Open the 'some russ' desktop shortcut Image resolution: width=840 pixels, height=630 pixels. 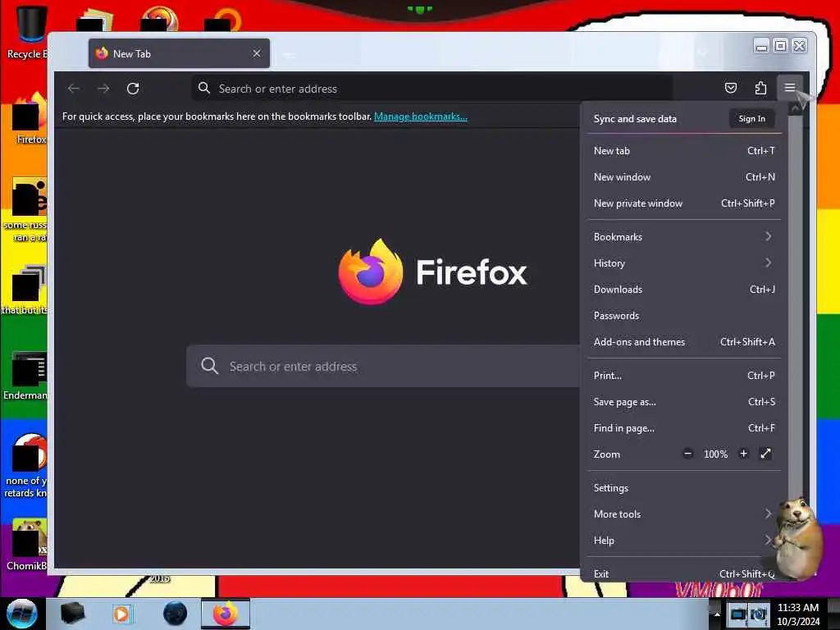pos(27,210)
